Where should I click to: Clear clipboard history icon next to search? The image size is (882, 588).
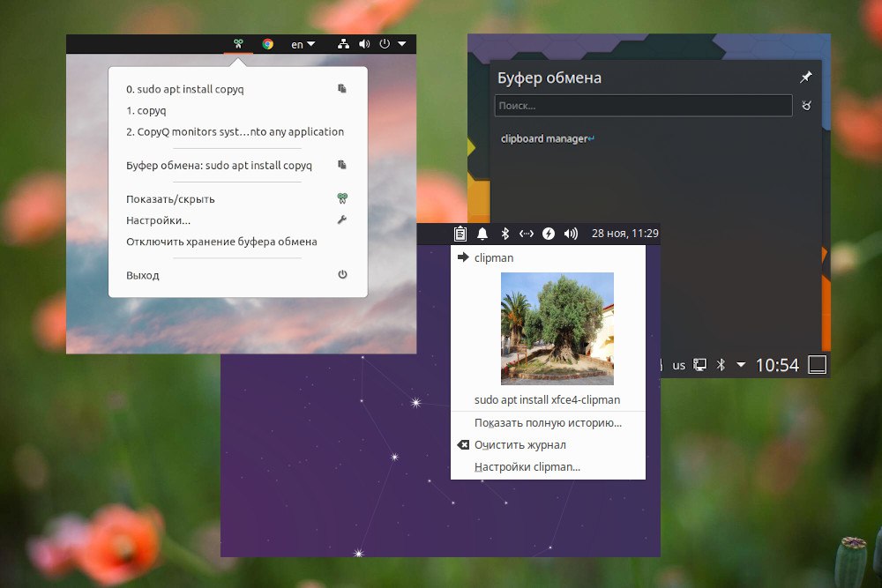806,106
